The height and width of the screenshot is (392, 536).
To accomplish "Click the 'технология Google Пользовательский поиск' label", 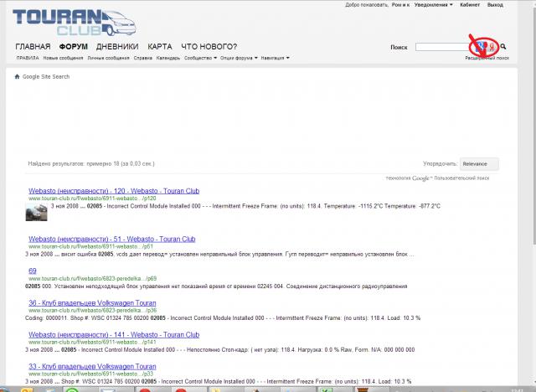I will (x=437, y=178).
